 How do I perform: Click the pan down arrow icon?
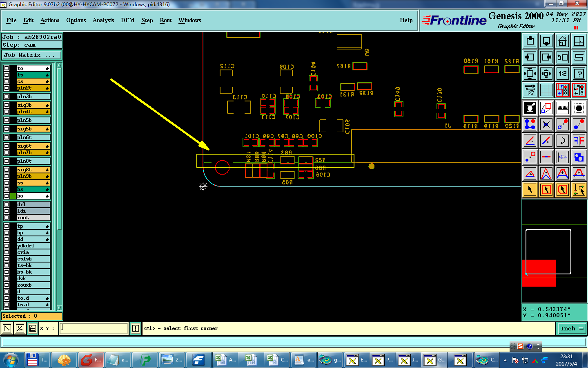click(546, 41)
